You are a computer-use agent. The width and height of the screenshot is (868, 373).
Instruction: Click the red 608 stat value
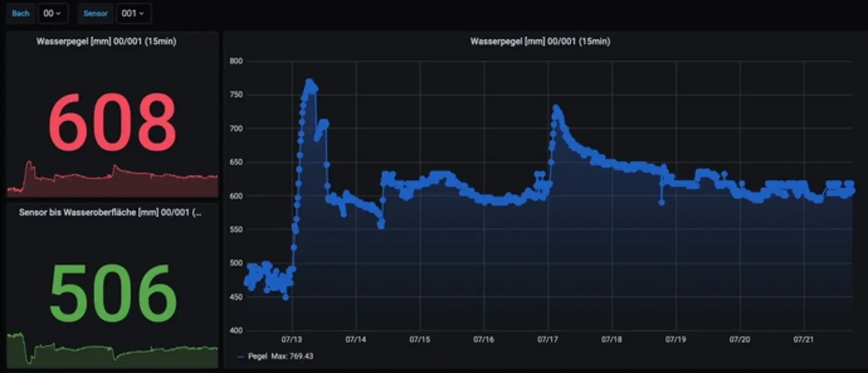pyautogui.click(x=112, y=122)
